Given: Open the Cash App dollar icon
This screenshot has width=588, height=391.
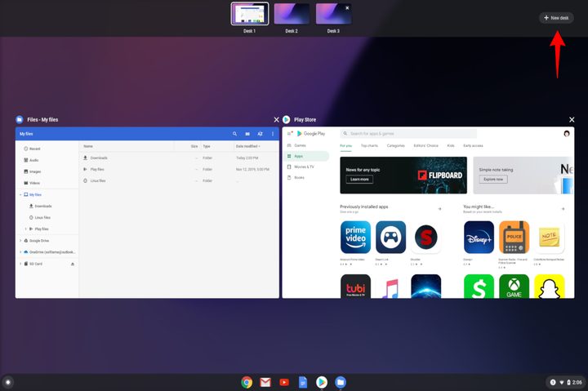Looking at the screenshot, I should [479, 287].
